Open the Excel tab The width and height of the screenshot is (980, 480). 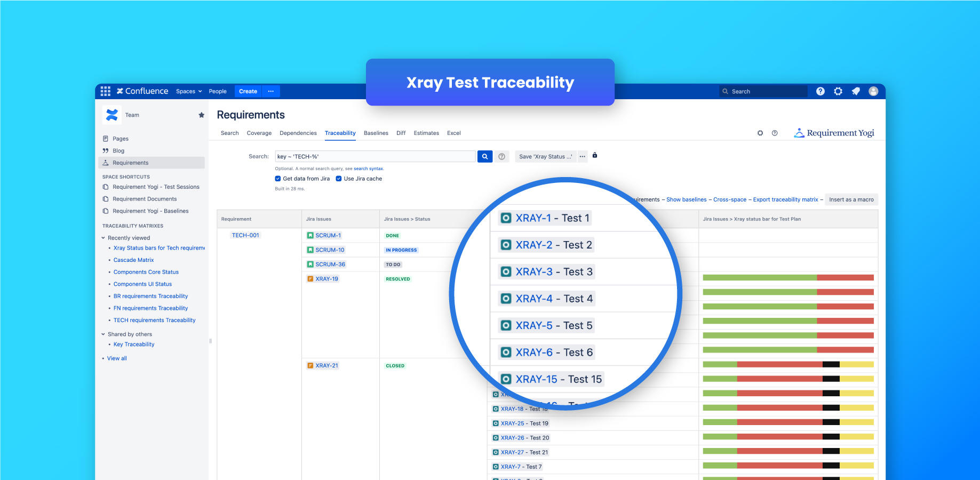(454, 133)
